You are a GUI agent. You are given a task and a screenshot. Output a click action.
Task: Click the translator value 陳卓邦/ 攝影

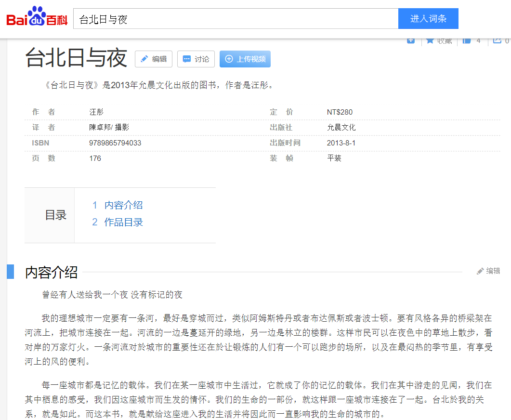[x=109, y=128]
